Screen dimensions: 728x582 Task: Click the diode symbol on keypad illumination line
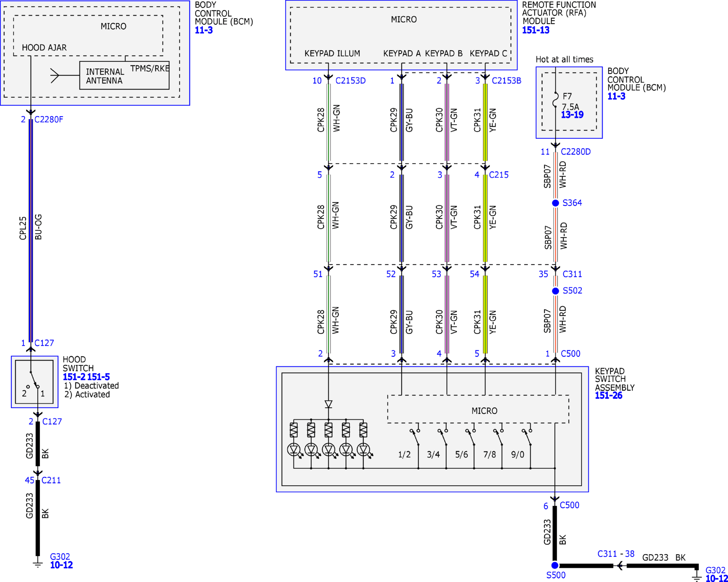coord(328,404)
